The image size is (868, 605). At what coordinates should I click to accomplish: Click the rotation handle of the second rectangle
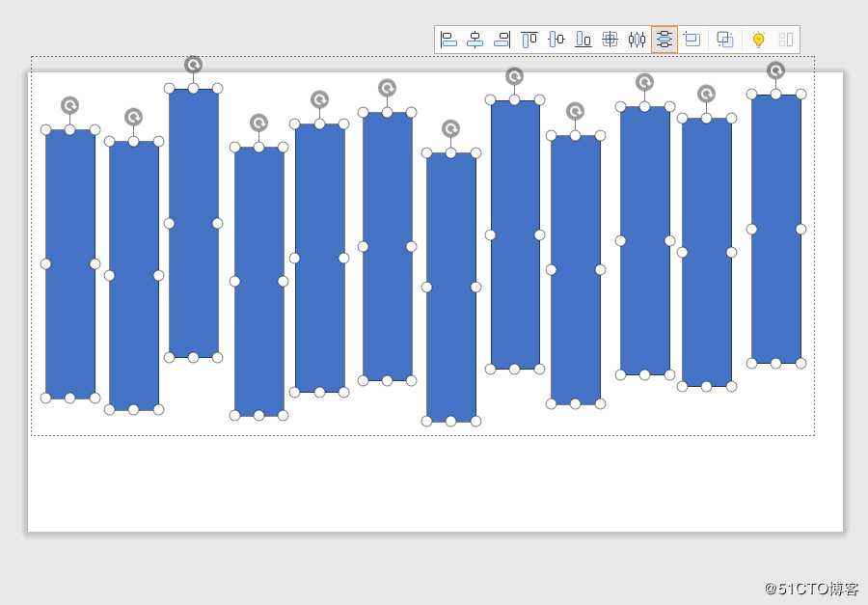(133, 117)
